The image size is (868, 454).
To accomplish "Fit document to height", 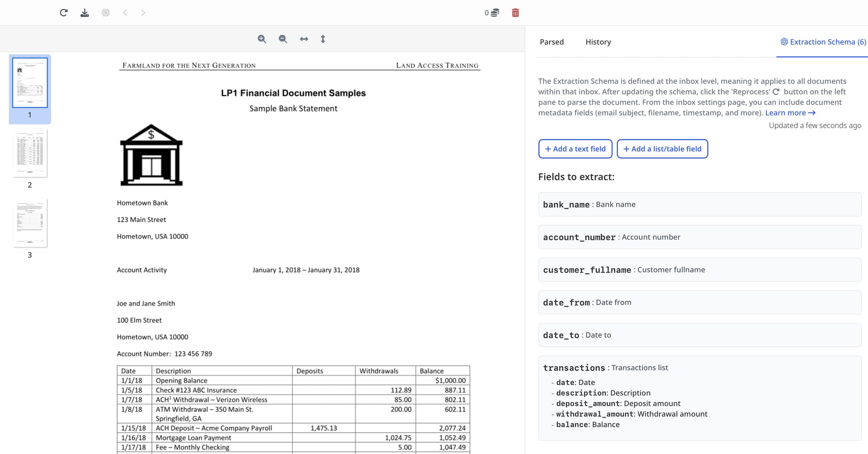I will [x=323, y=39].
